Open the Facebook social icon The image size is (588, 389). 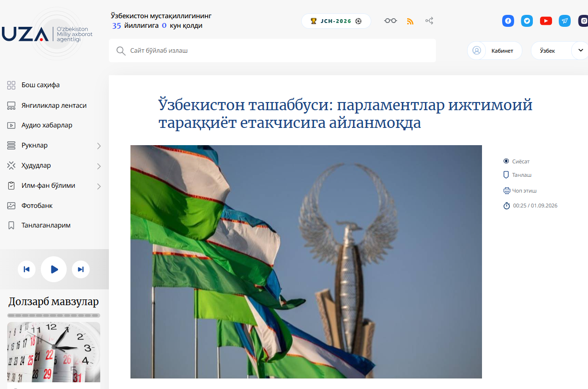(x=508, y=21)
